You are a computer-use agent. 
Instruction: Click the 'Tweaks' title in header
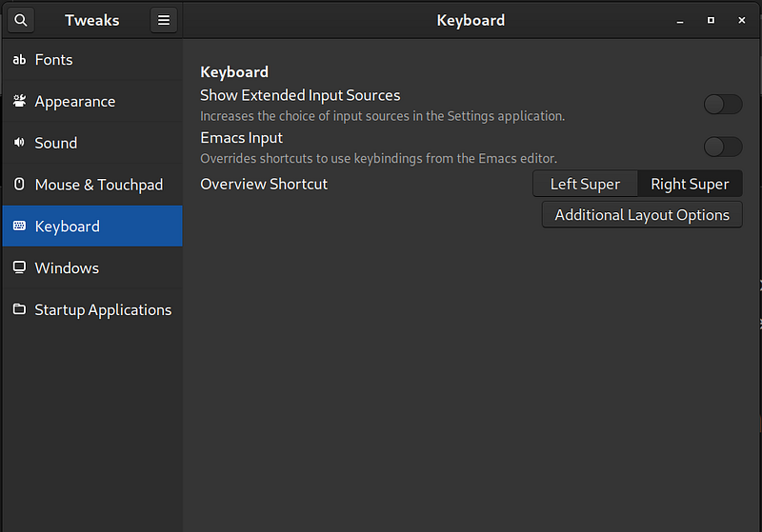coord(91,20)
